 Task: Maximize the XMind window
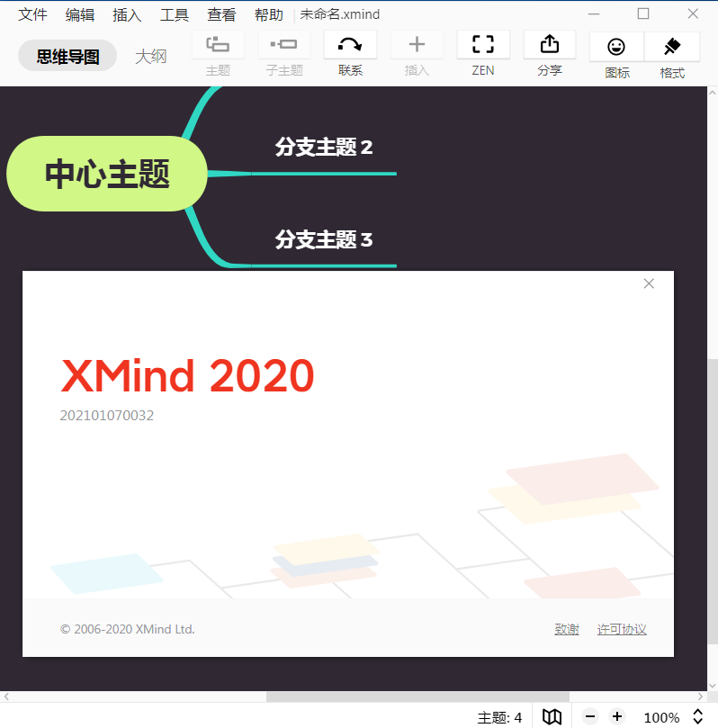pos(643,13)
